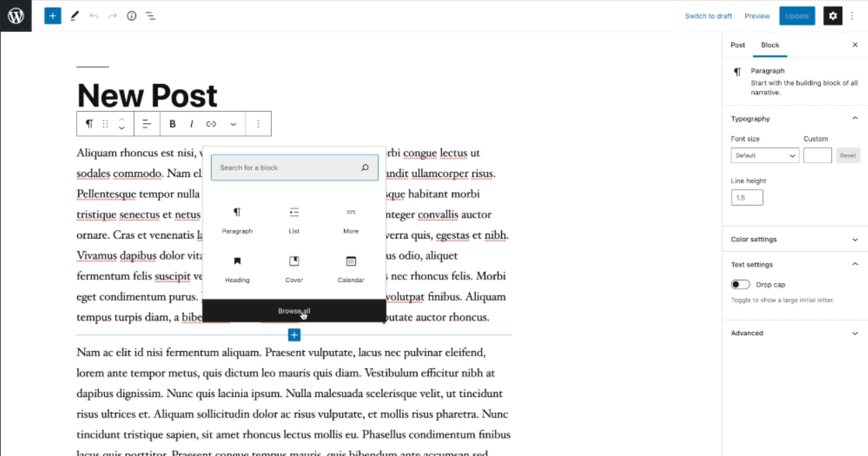Click the inline plus inserter between paragraphs
The image size is (868, 456).
pos(294,335)
